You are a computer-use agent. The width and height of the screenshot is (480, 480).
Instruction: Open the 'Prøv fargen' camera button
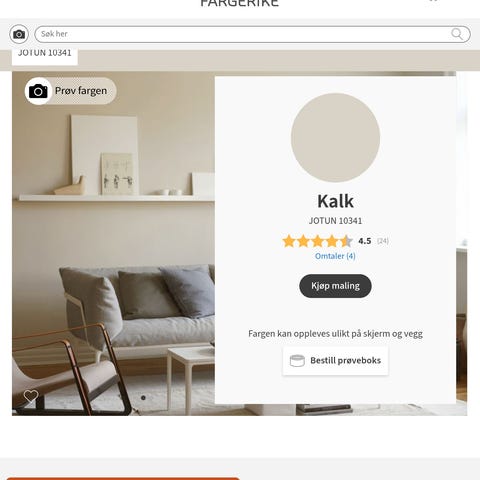pyautogui.click(x=71, y=91)
